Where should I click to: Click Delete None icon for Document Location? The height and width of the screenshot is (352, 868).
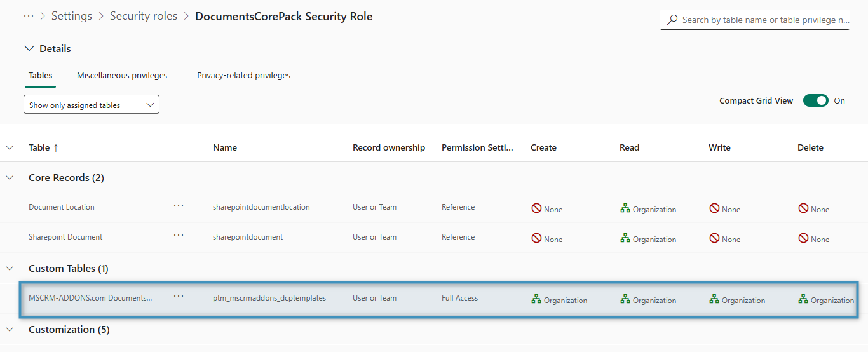tap(803, 208)
